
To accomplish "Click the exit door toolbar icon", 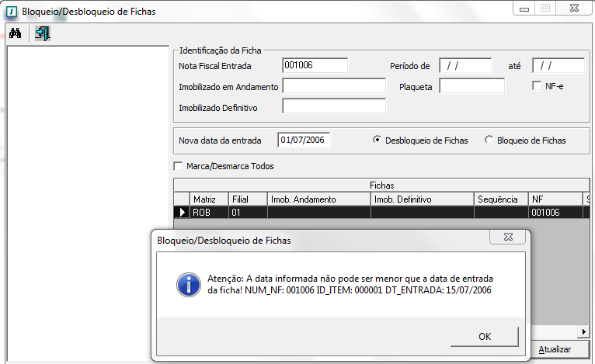I will pos(43,33).
